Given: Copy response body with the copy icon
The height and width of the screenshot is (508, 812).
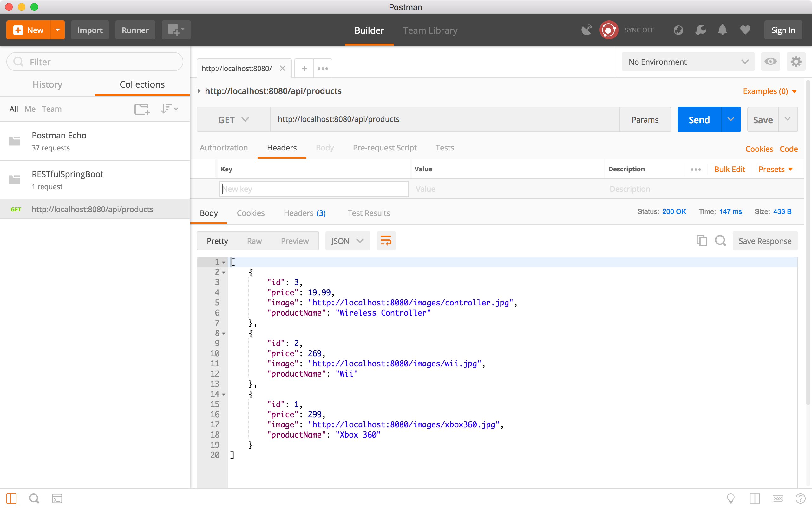Looking at the screenshot, I should click(x=702, y=241).
